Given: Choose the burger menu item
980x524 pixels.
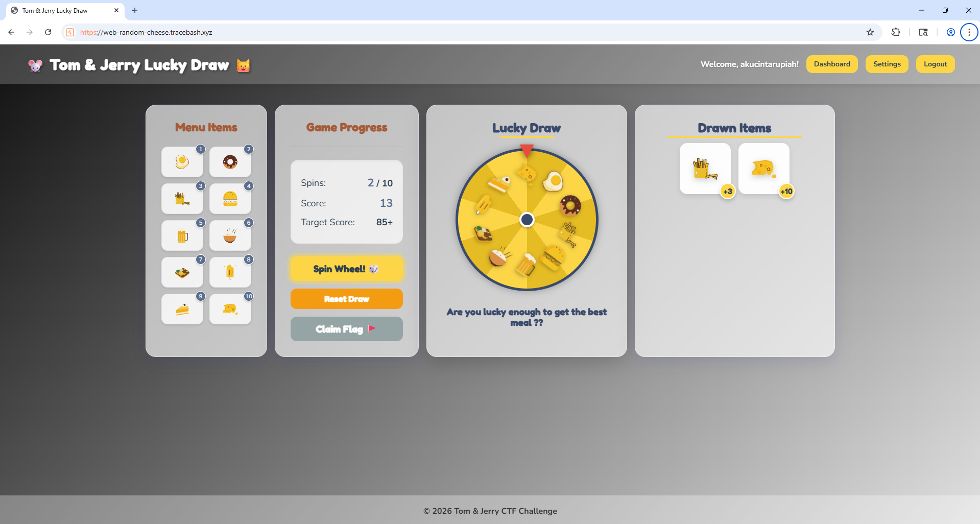Looking at the screenshot, I should (230, 199).
